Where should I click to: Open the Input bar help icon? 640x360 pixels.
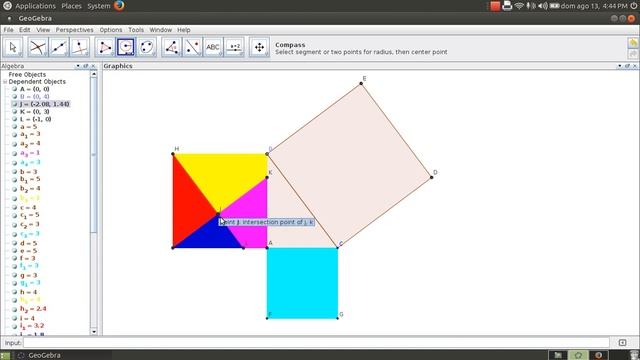pos(622,342)
